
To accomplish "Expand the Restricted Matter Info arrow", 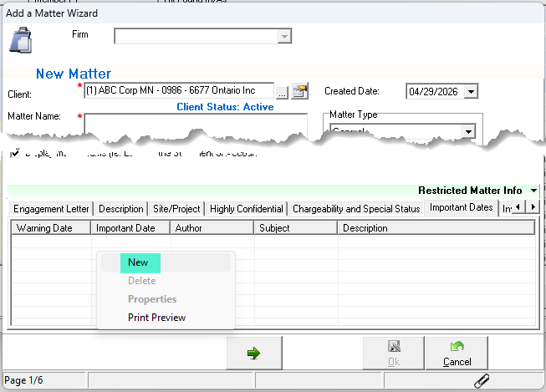I will point(533,191).
